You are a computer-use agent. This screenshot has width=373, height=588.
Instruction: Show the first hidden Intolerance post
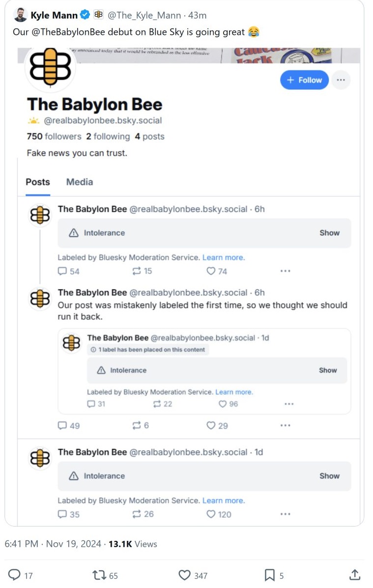point(329,233)
